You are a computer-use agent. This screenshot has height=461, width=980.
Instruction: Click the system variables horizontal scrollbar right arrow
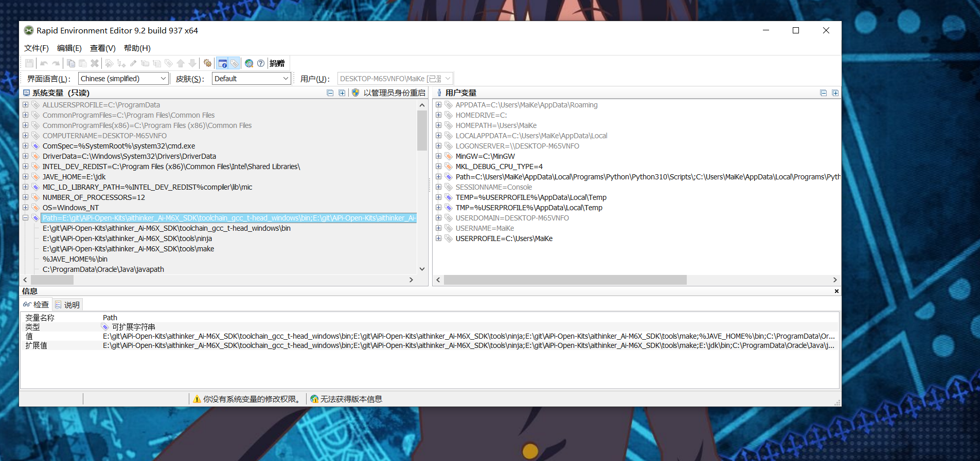tap(411, 280)
